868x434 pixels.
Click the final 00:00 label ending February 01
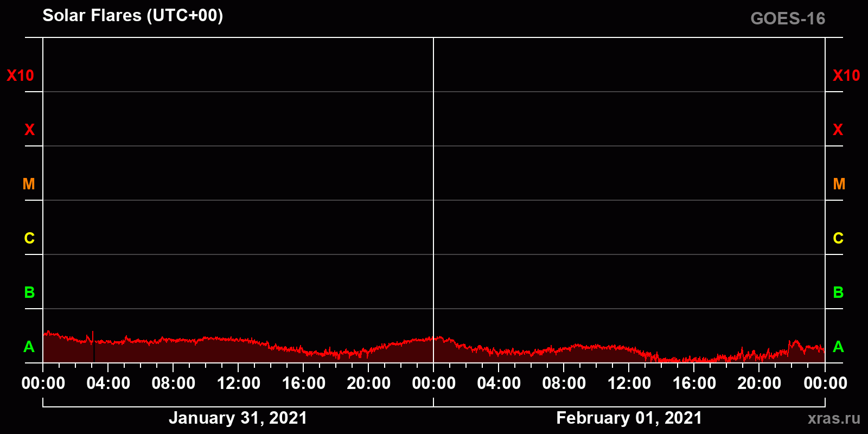pos(825,384)
